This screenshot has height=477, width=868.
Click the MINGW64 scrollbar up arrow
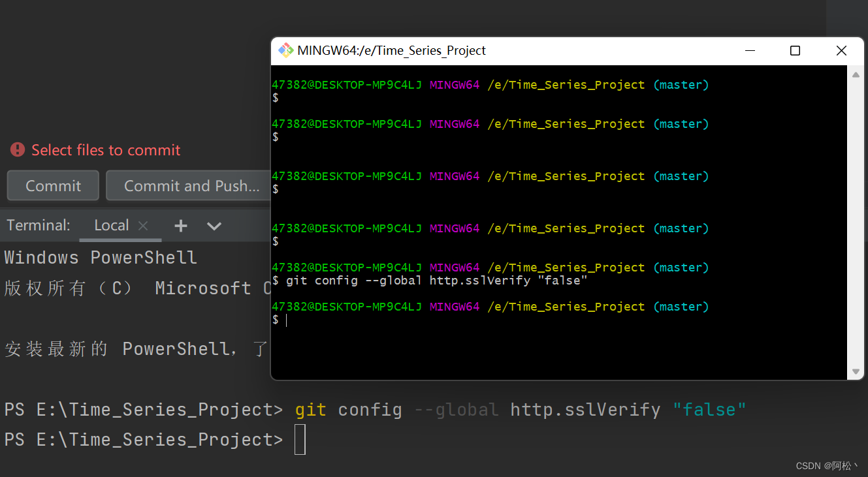tap(856, 74)
